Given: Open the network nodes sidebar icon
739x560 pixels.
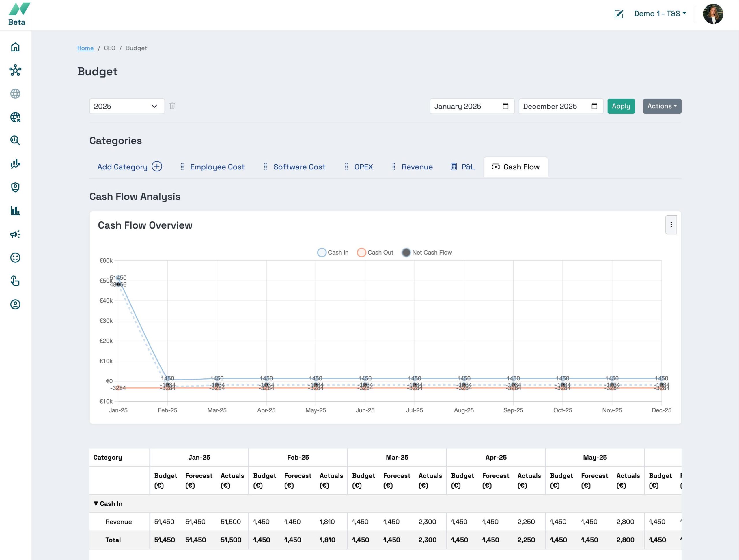Looking at the screenshot, I should [x=15, y=70].
